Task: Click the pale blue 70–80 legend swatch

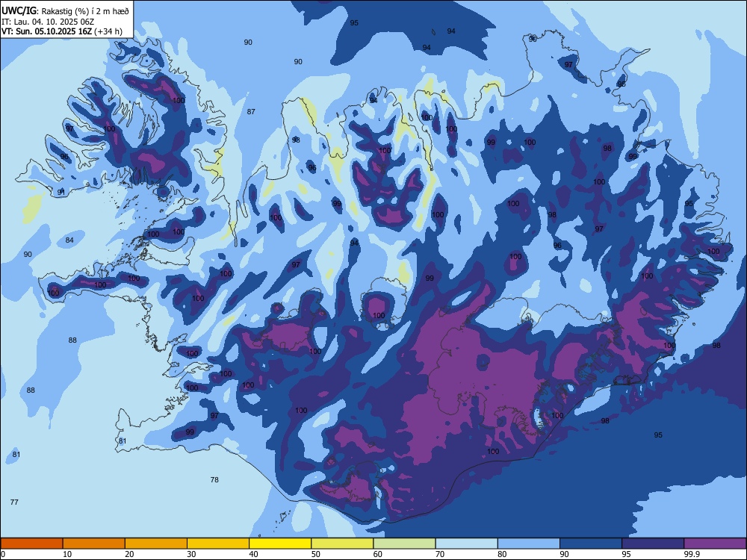Action: pos(466,544)
